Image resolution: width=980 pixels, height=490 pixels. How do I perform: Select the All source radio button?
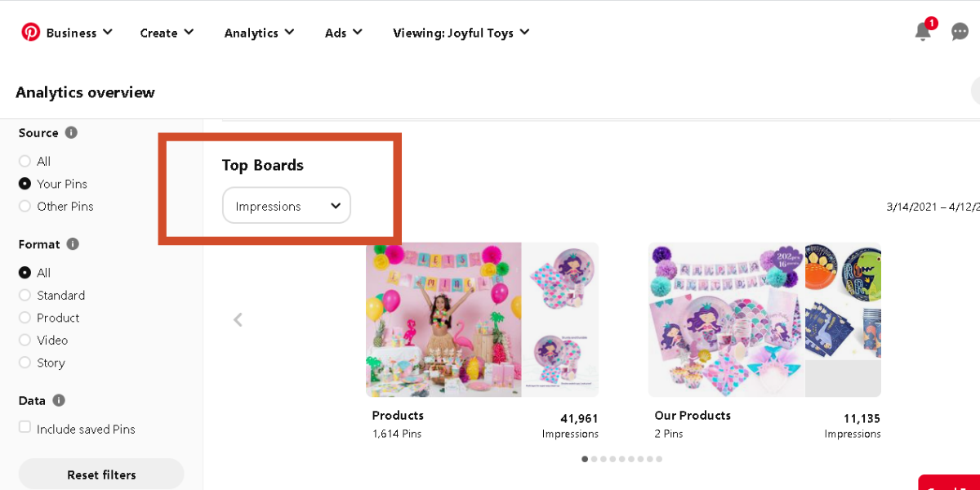pos(25,162)
